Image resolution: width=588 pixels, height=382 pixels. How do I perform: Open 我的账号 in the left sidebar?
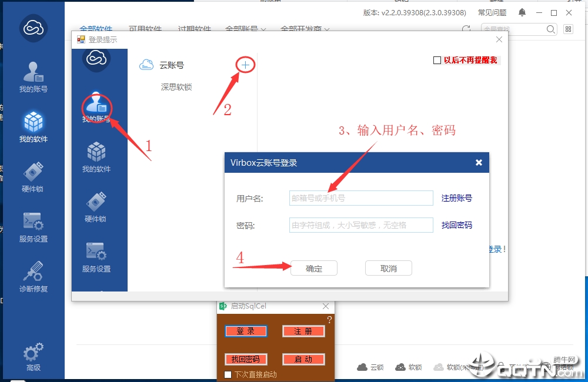(x=34, y=77)
